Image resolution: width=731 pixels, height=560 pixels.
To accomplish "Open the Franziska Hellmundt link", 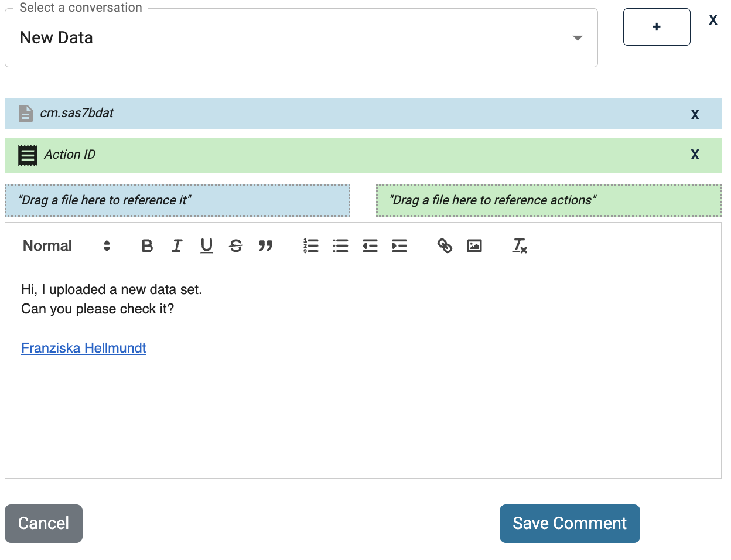I will click(84, 348).
